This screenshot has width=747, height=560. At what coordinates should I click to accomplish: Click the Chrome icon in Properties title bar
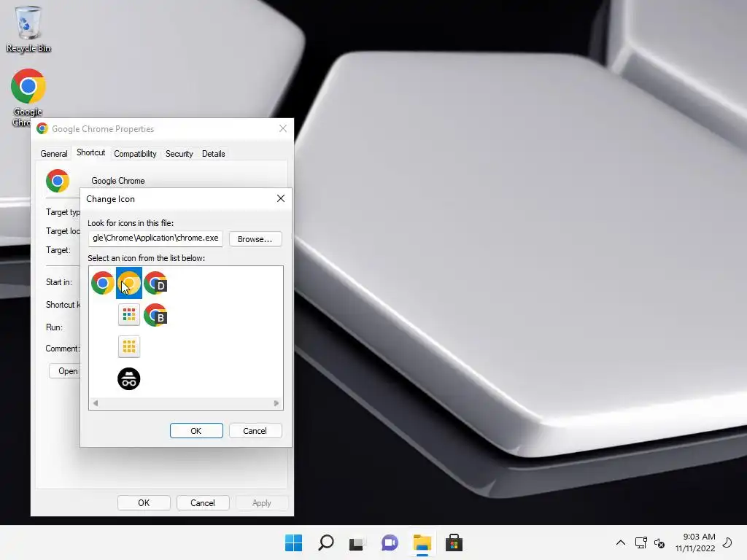pyautogui.click(x=42, y=128)
